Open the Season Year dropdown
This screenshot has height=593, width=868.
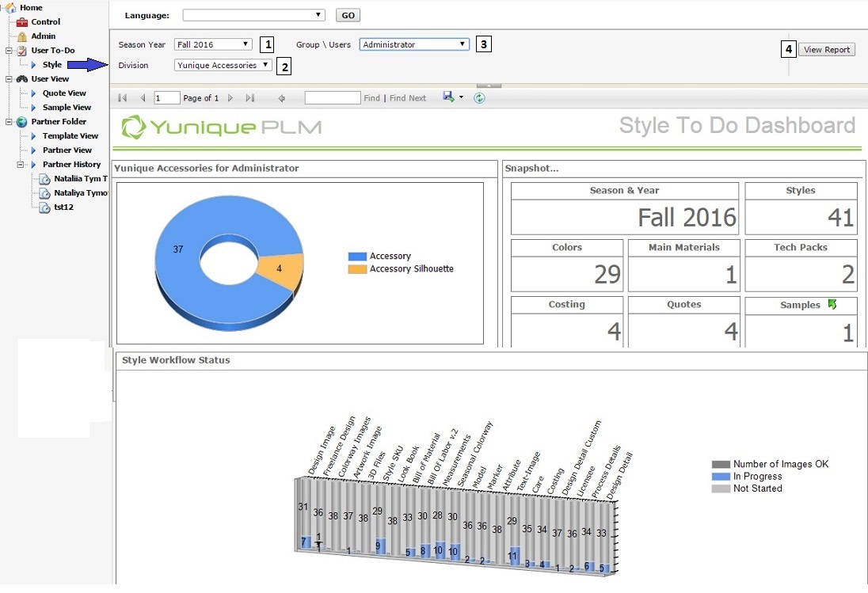(x=213, y=44)
